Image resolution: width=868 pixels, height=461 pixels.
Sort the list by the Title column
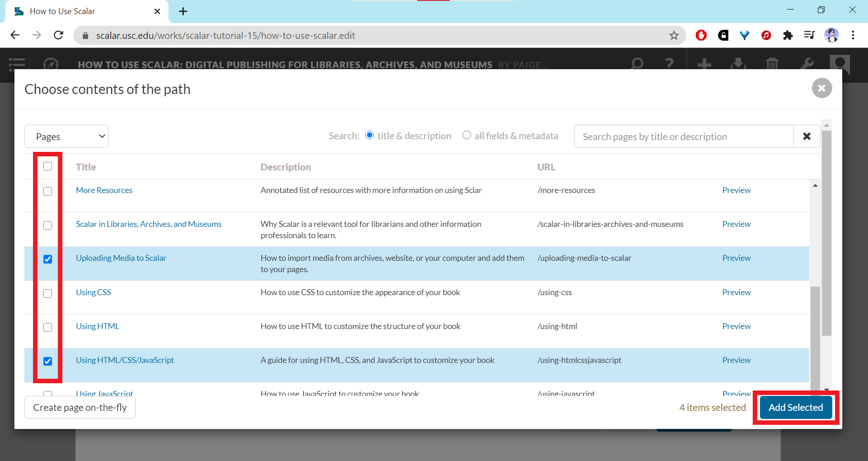click(x=86, y=167)
